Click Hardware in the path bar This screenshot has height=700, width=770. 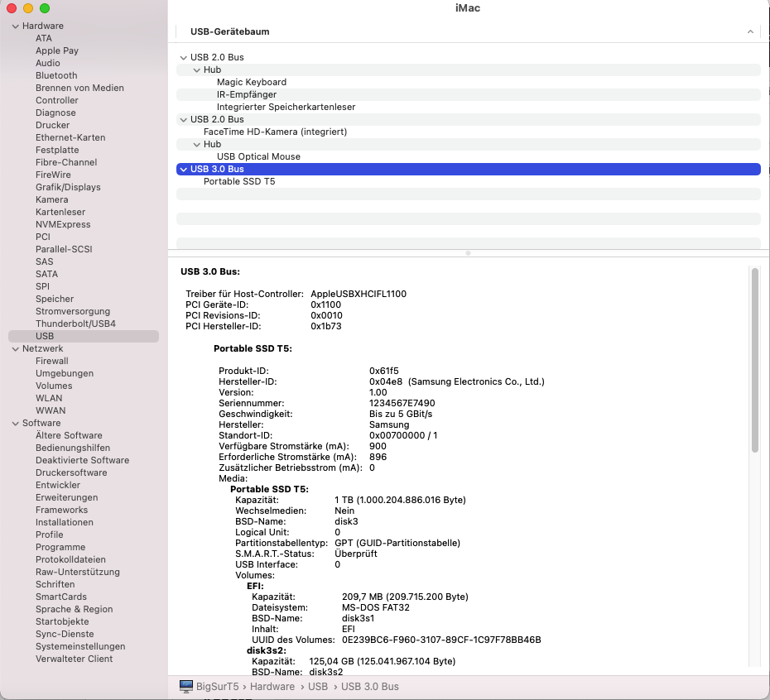(272, 686)
